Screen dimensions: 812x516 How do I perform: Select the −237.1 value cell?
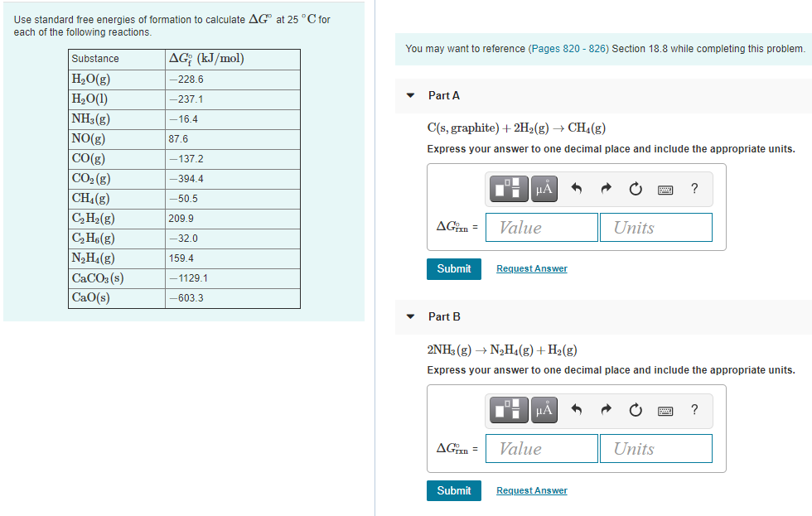[x=233, y=99]
